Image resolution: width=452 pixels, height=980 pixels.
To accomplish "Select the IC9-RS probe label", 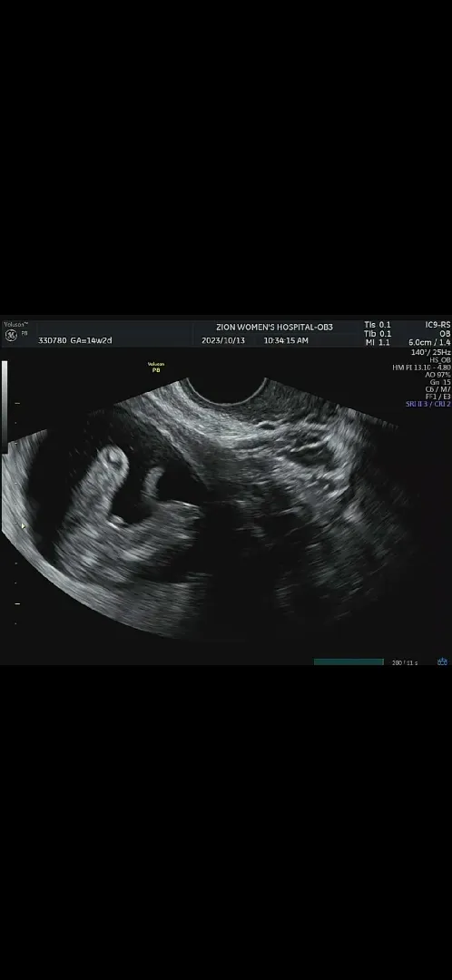I will point(437,325).
